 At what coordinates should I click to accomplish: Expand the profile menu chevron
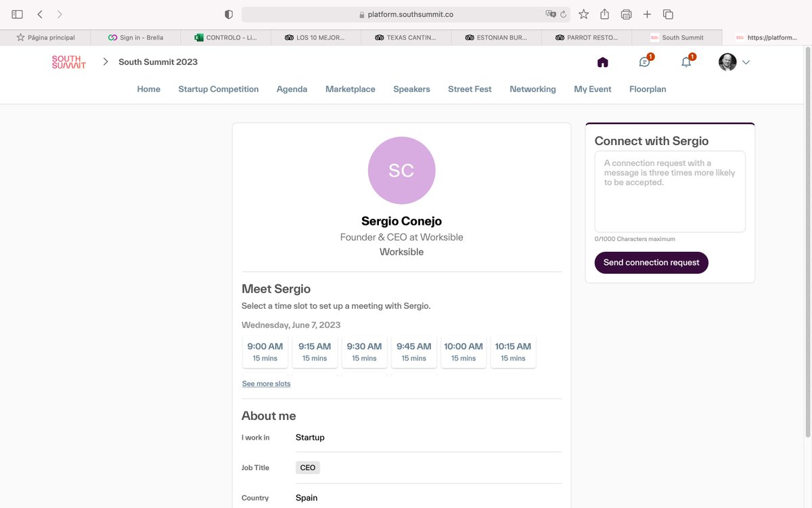(746, 62)
